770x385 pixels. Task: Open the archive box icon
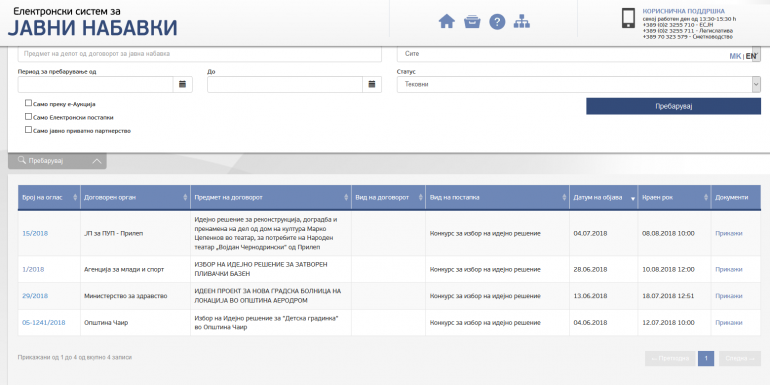click(x=472, y=22)
